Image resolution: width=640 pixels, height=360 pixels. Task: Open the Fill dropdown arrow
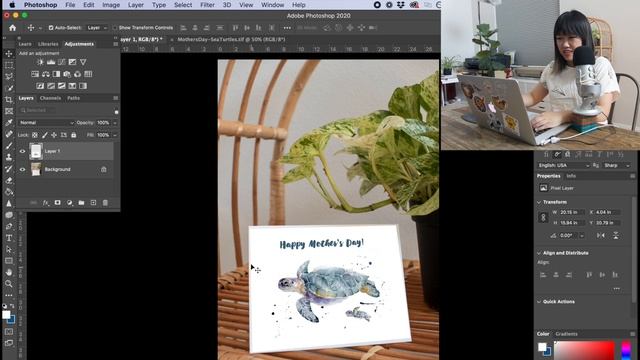[x=115, y=135]
